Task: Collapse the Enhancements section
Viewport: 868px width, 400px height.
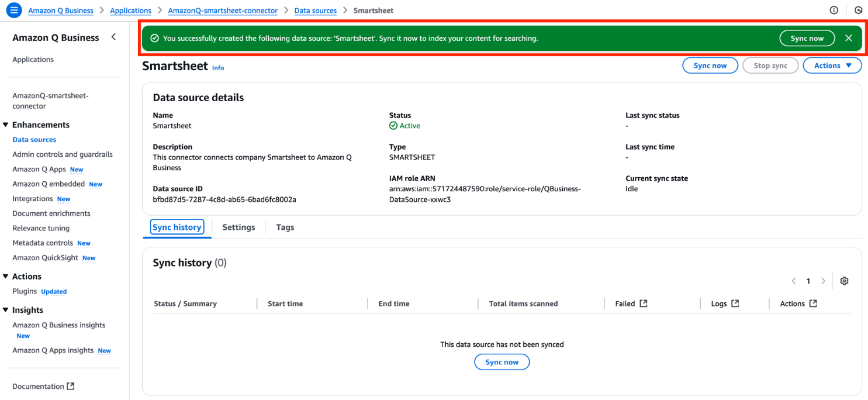Action: point(6,125)
